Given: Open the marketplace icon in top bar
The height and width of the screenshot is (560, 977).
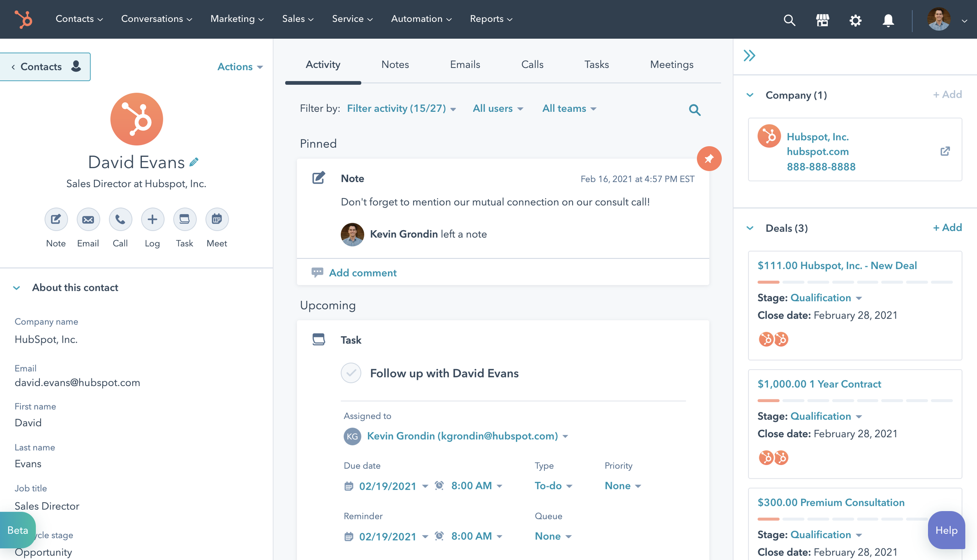Looking at the screenshot, I should click(x=822, y=20).
